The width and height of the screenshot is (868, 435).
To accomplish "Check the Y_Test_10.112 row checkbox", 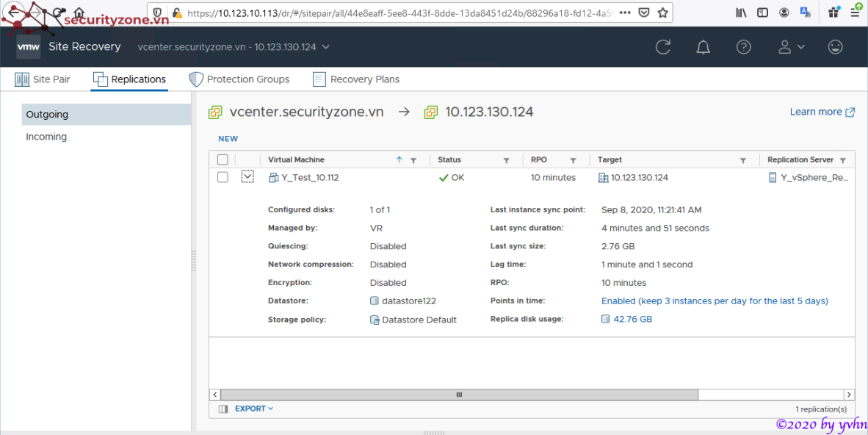I will tap(223, 177).
